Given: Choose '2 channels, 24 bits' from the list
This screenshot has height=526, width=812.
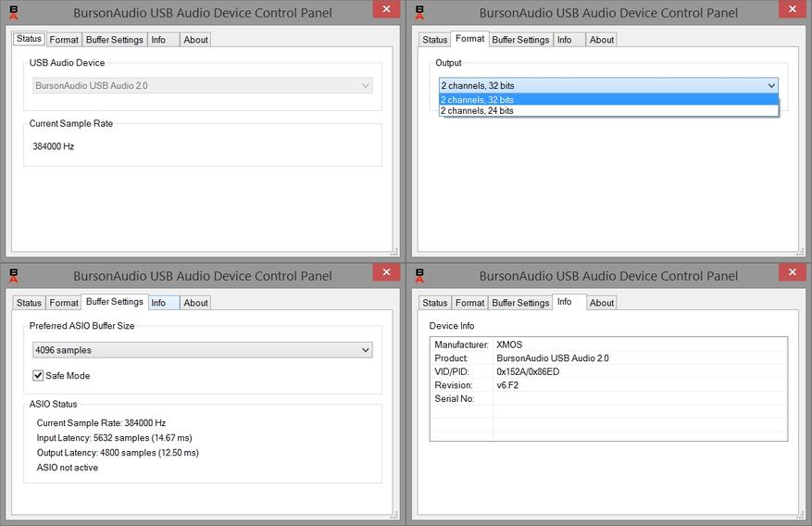Looking at the screenshot, I should click(x=608, y=111).
